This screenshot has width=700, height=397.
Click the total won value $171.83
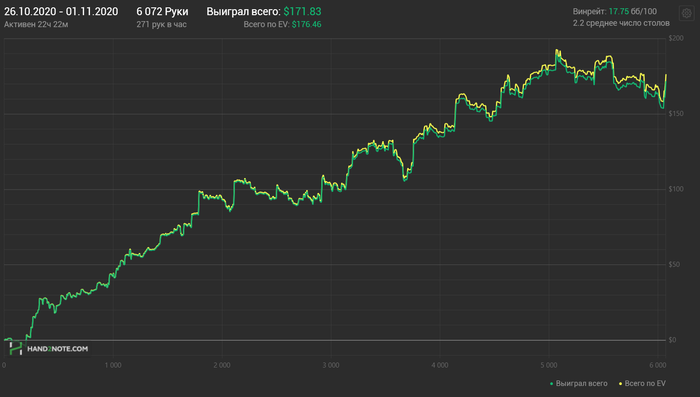coord(302,12)
